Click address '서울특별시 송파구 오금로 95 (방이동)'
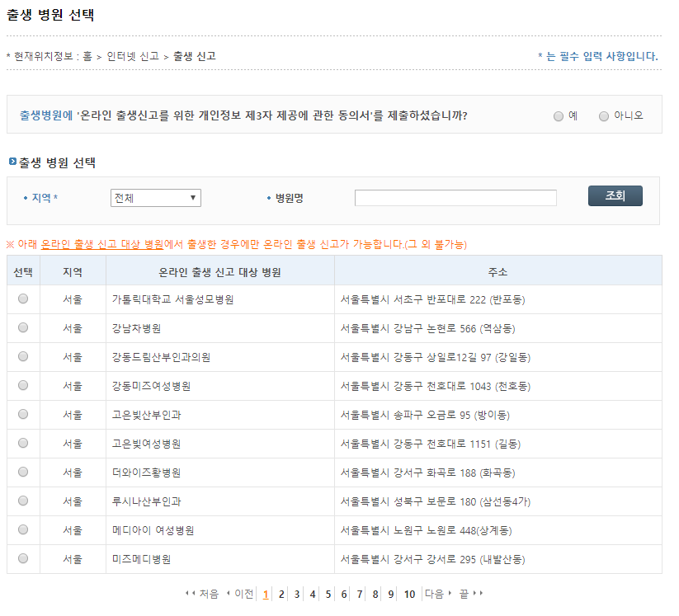 [425, 415]
